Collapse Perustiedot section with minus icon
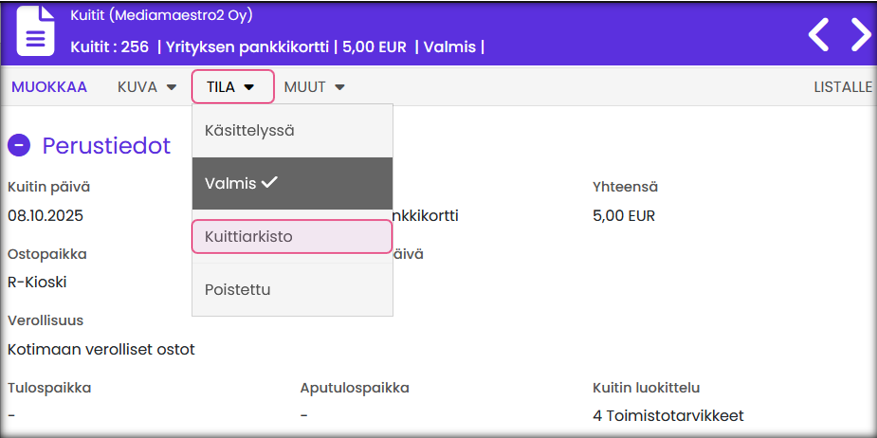This screenshot has height=438, width=877. pyautogui.click(x=19, y=146)
